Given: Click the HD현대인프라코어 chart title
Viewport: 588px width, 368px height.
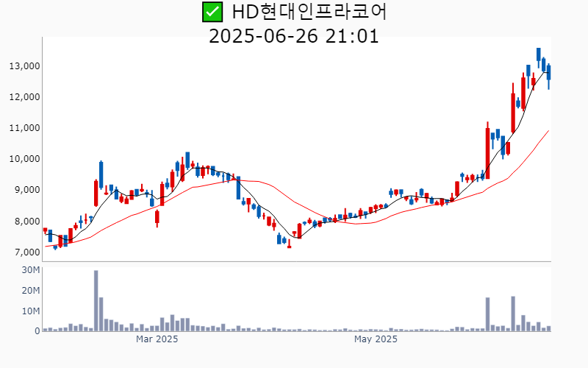Looking at the screenshot, I should click(309, 12).
